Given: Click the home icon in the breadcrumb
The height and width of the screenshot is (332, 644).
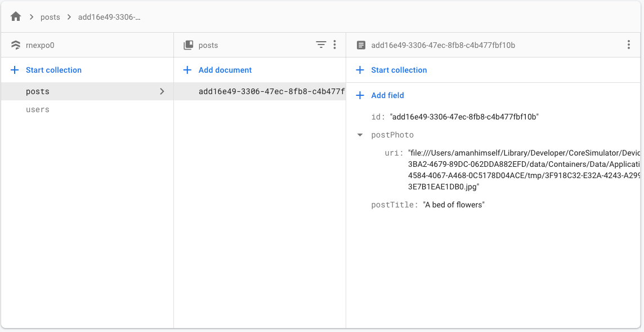Looking at the screenshot, I should [x=15, y=16].
